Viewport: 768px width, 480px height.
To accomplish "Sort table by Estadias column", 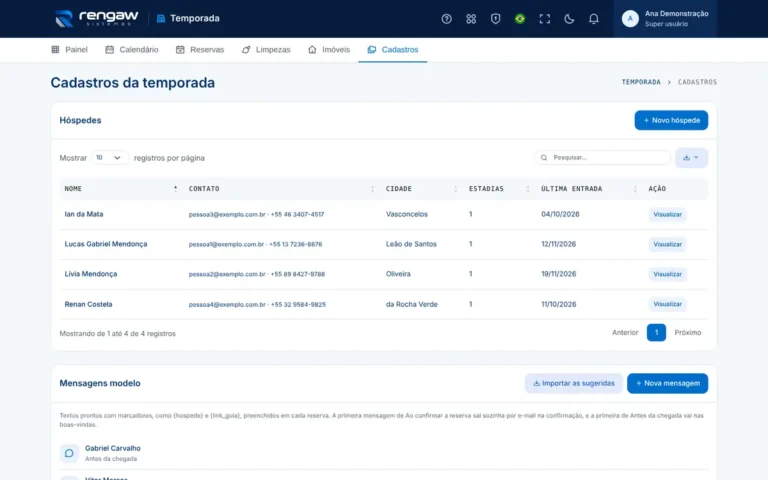I will click(499, 189).
